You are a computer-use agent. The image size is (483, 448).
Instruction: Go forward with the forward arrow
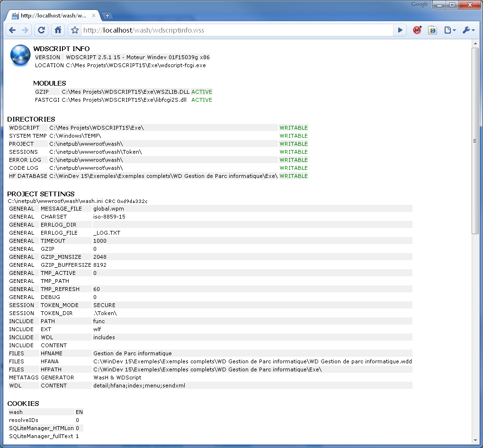tap(25, 30)
